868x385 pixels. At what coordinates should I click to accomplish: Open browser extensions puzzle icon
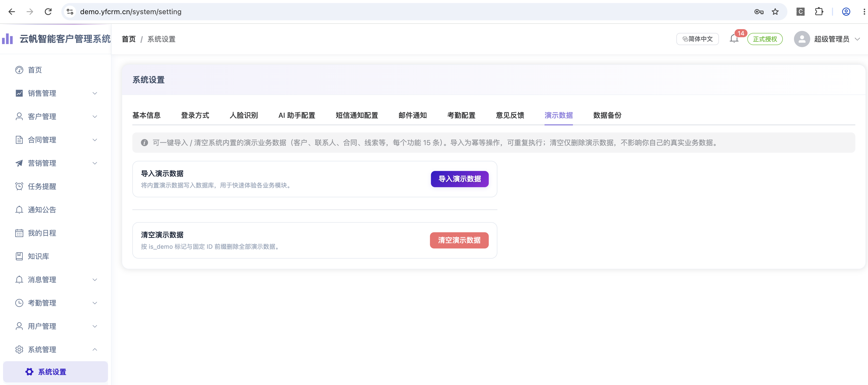tap(819, 12)
